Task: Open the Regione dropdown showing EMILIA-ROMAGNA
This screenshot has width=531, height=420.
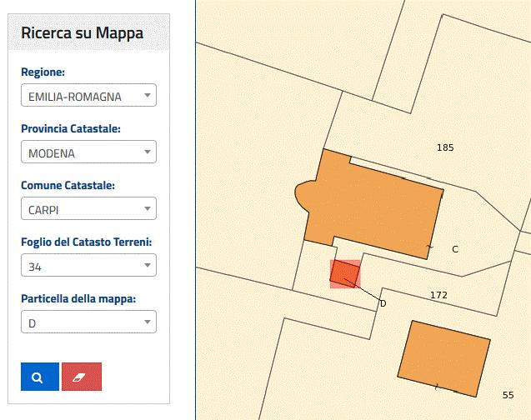Action: pyautogui.click(x=88, y=95)
